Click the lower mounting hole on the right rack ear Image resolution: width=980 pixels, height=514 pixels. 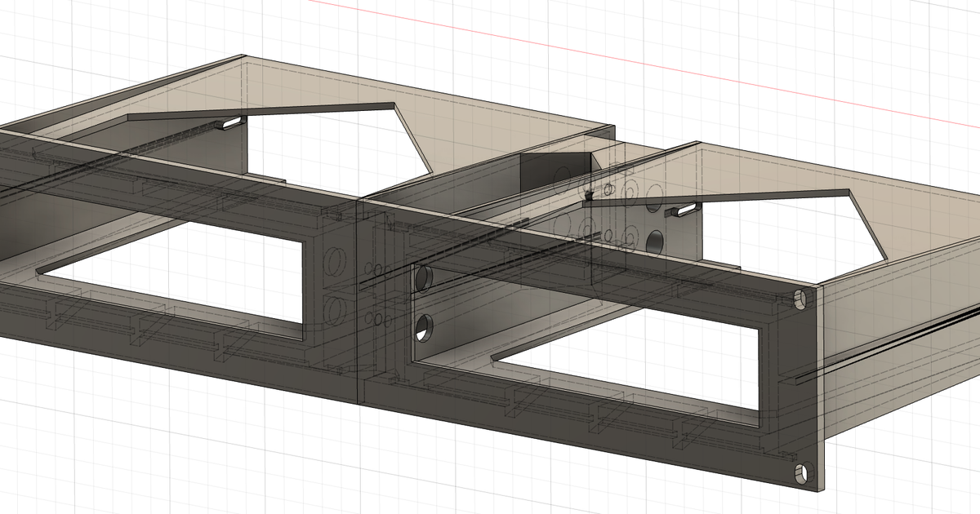801,472
